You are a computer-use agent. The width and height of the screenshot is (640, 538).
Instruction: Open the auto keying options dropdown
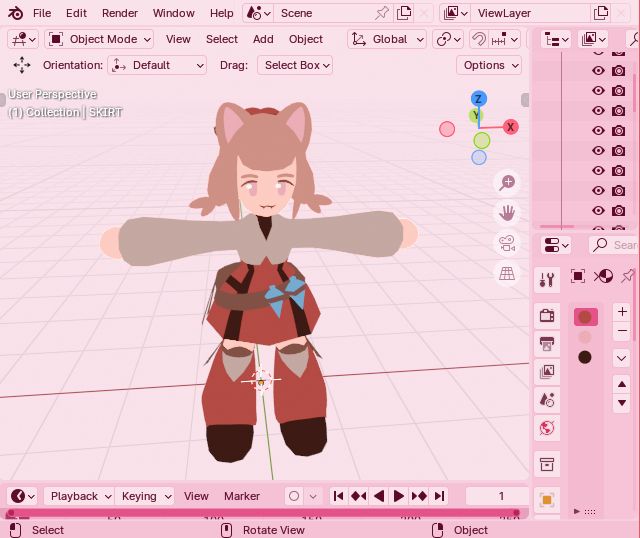[x=313, y=496]
